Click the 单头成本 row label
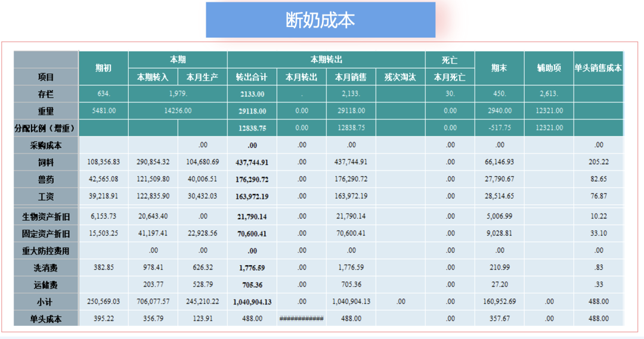644x339 pixels. click(x=46, y=319)
